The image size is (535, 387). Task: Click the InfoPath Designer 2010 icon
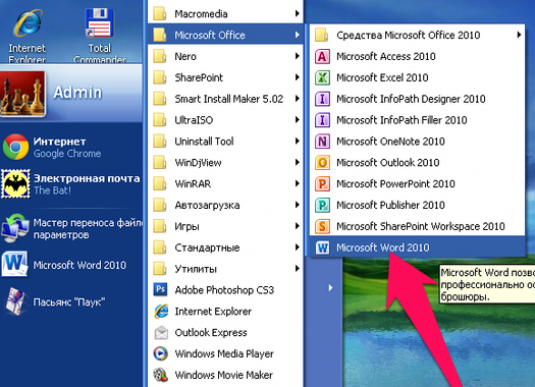pos(322,99)
